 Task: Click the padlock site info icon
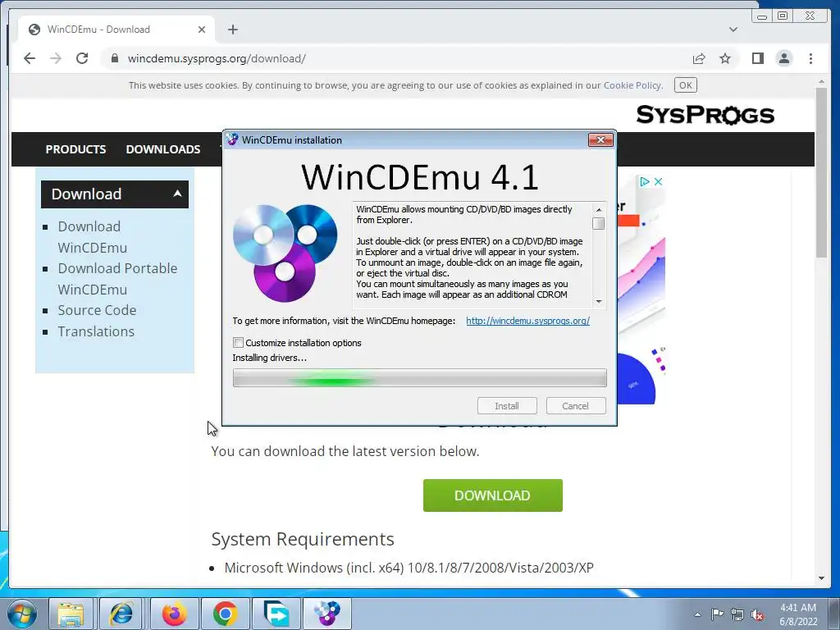[115, 58]
